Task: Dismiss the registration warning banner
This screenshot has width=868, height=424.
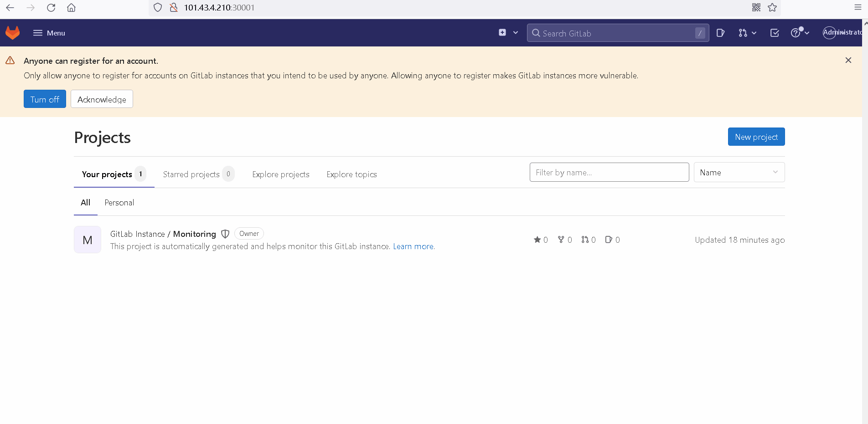Action: [x=848, y=60]
